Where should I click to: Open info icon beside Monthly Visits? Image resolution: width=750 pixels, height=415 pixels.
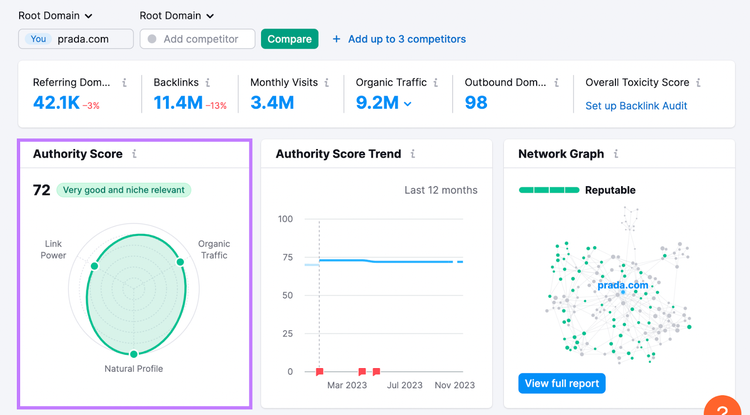click(x=327, y=83)
